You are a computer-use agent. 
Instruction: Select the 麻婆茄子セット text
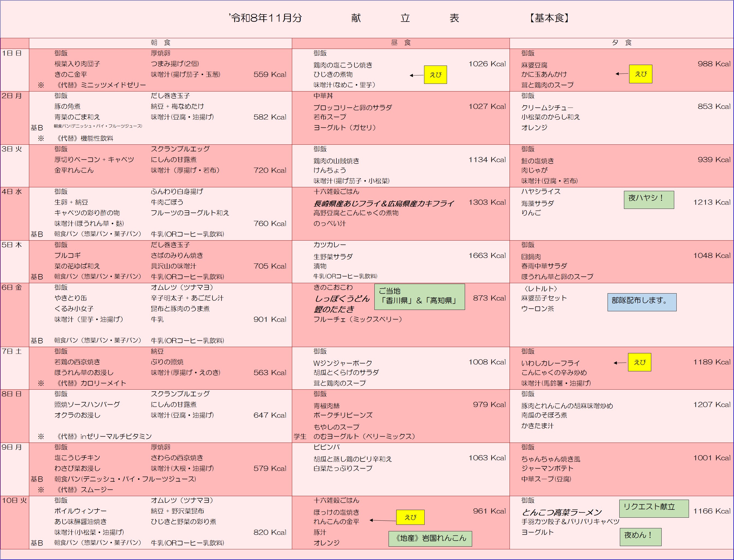coord(544,298)
